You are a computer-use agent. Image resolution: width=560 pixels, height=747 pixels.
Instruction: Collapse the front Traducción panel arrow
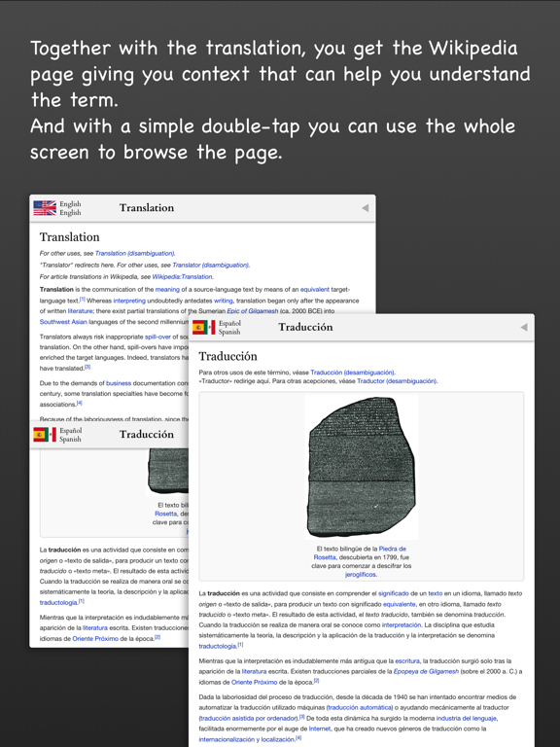(x=524, y=327)
